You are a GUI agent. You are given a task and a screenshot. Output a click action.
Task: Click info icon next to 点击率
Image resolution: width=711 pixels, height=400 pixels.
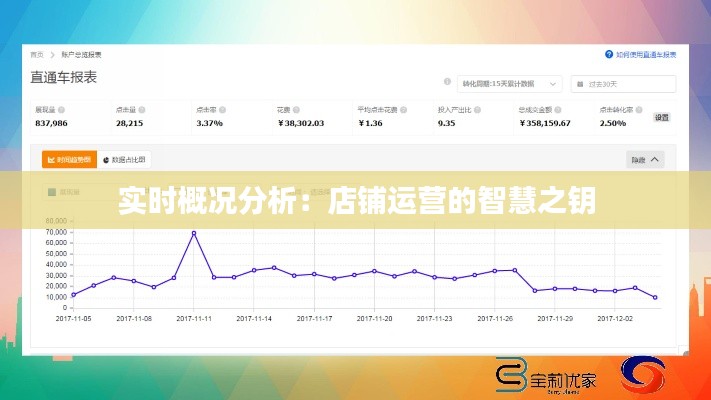[x=223, y=109]
